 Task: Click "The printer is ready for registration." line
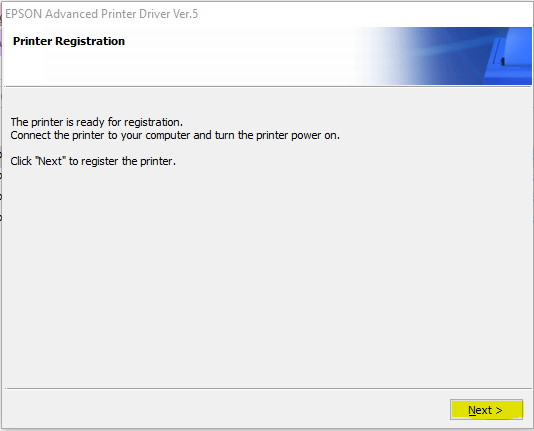97,122
